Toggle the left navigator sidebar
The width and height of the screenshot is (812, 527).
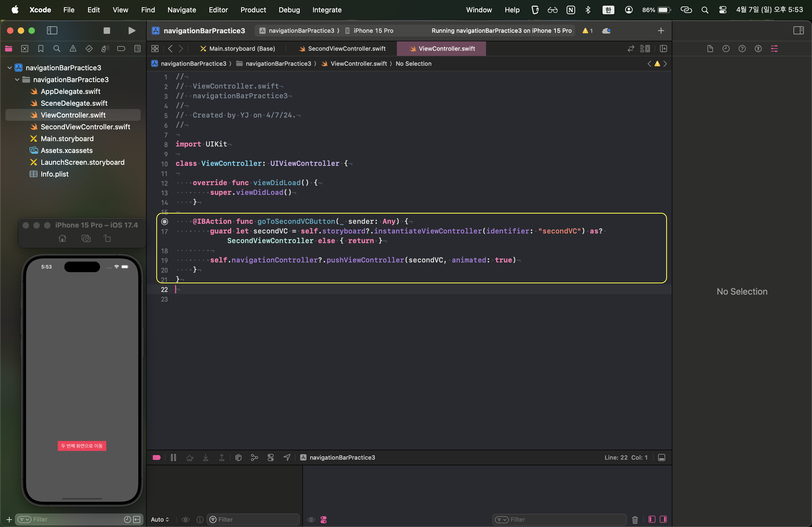(x=52, y=31)
